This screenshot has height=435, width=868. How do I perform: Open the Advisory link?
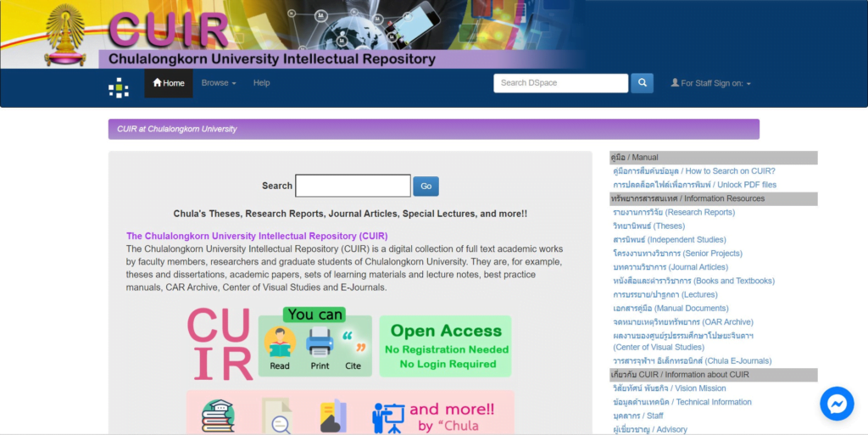click(650, 429)
